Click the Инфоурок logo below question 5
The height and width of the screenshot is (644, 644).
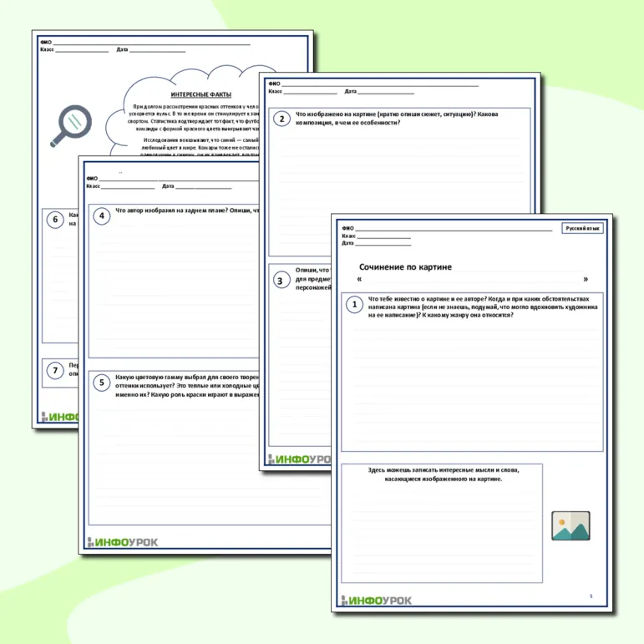coord(123,542)
